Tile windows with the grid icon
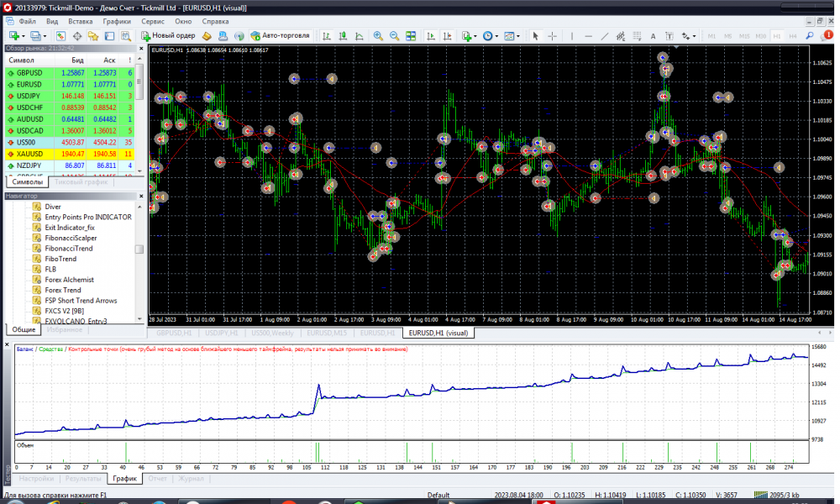 [411, 36]
